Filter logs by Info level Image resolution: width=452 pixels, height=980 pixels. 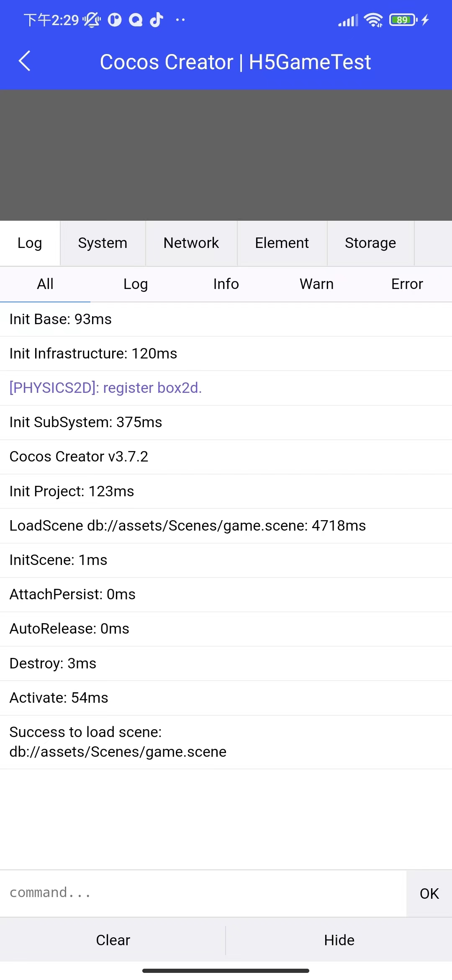(x=226, y=284)
